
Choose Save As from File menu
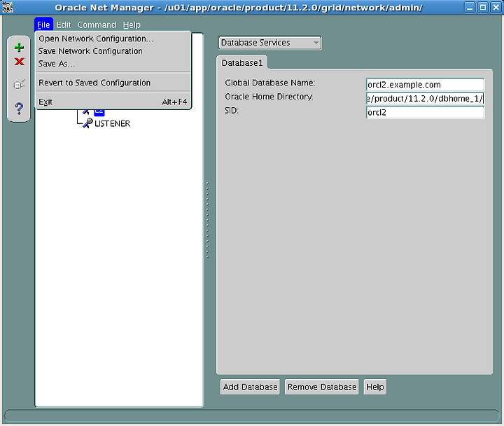113,64
